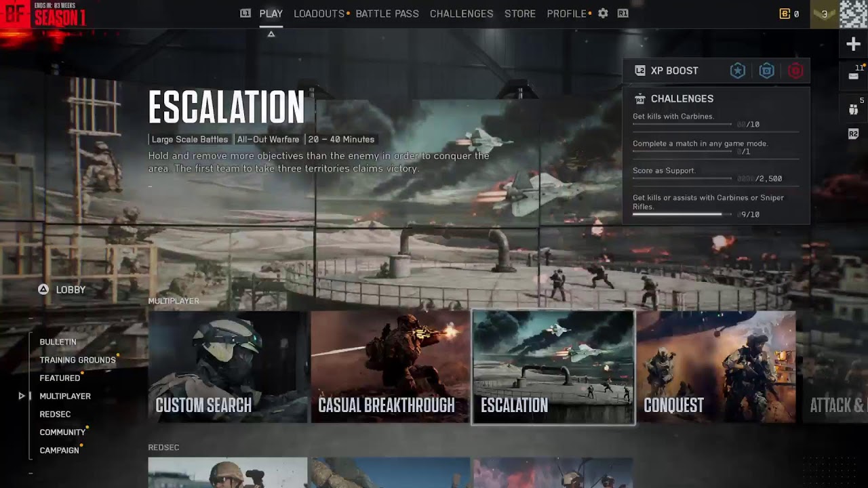
Task: Open the Battlefield currency balance icon
Action: [x=785, y=14]
